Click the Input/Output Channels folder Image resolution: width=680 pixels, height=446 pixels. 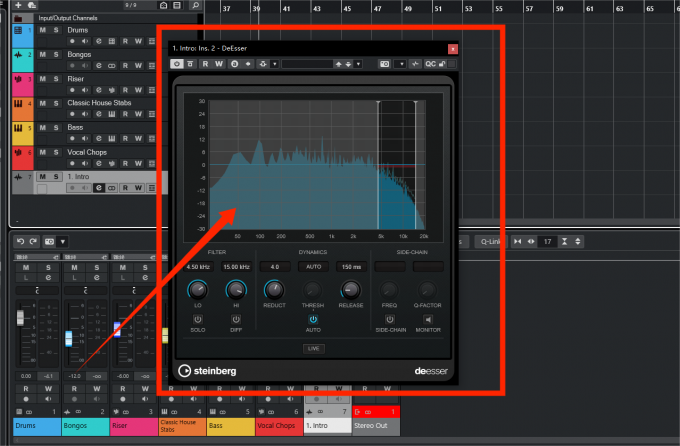click(68, 18)
